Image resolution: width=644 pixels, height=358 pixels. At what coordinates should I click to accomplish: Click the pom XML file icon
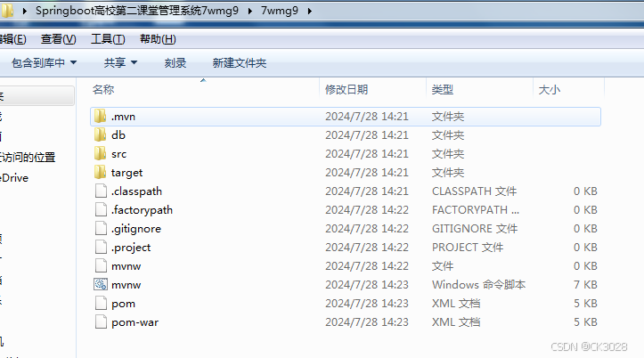[x=101, y=304]
